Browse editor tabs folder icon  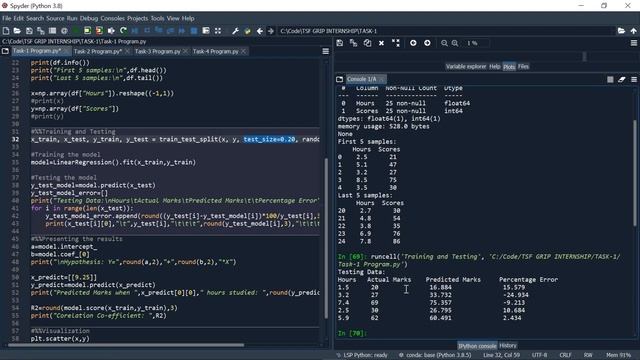[5, 51]
